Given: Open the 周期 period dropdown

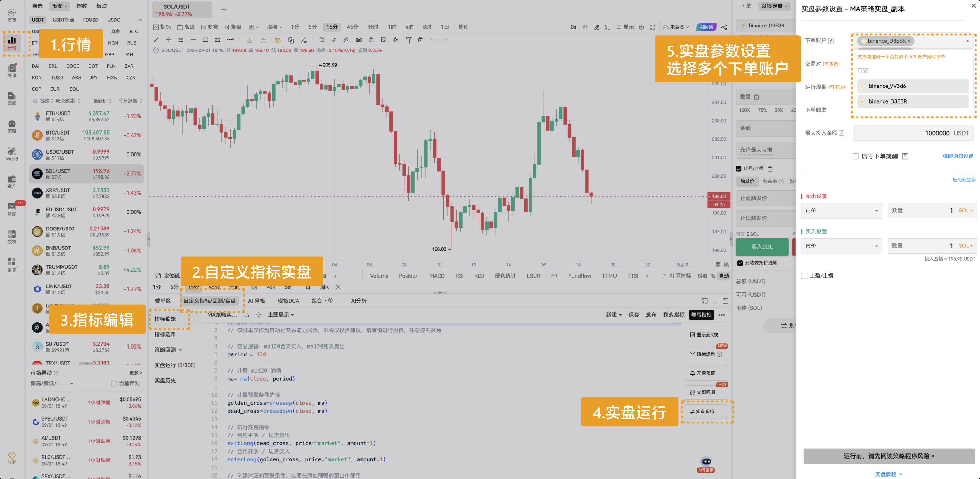Looking at the screenshot, I should point(274,27).
